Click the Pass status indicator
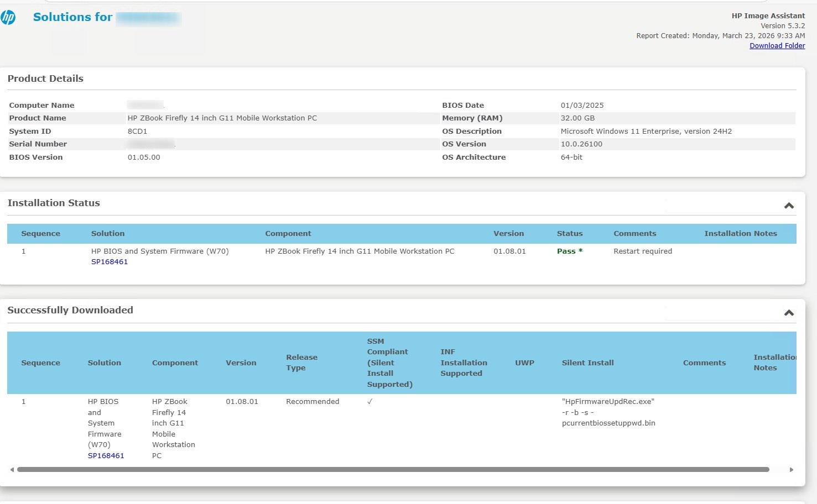This screenshot has width=817, height=504. point(569,251)
